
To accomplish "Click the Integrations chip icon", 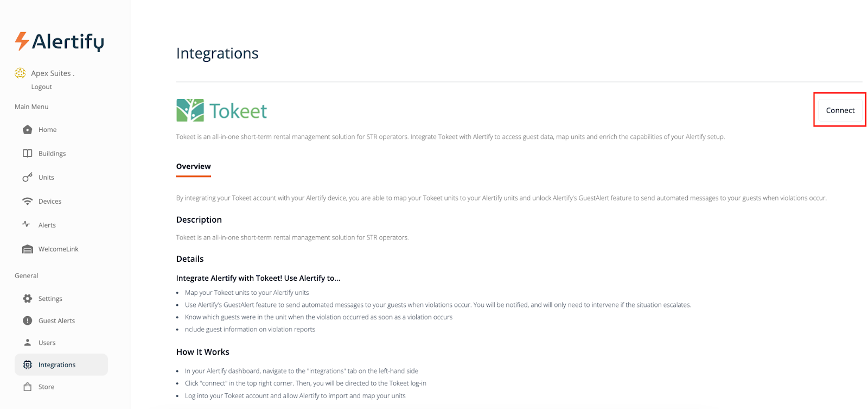I will pos(28,364).
